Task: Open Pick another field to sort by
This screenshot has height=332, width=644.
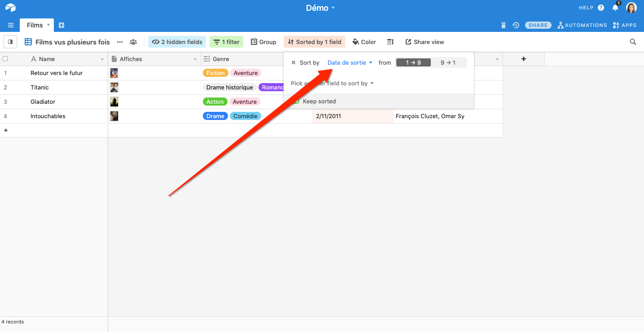Action: point(332,83)
